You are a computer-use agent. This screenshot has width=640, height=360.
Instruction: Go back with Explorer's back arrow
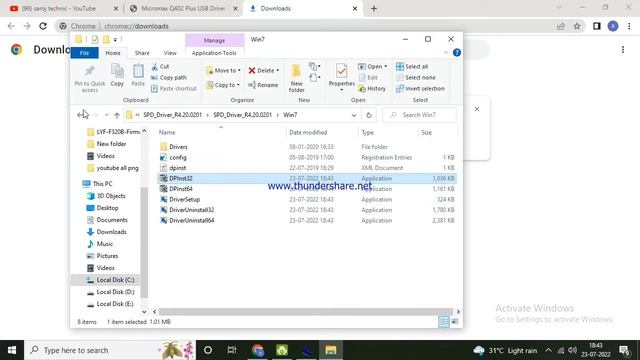coord(81,115)
